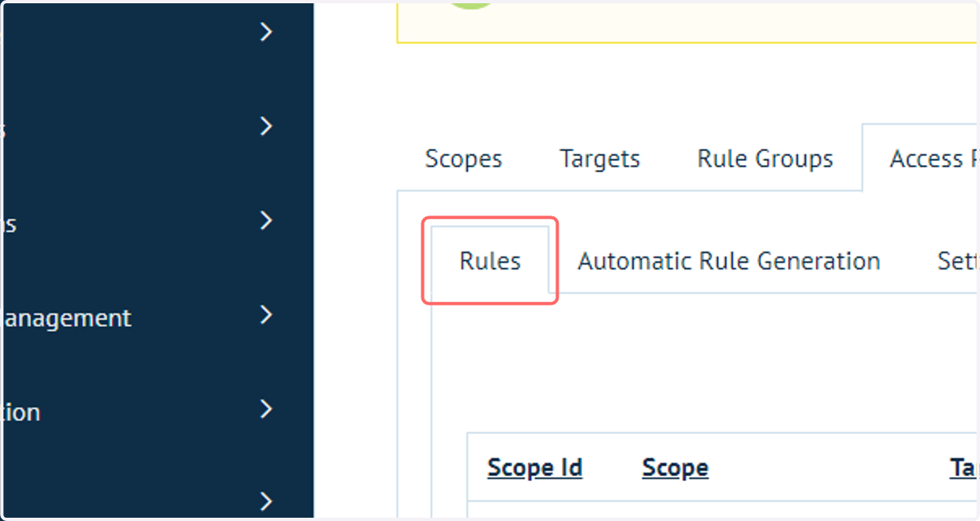Open the Rules sub-tab

[490, 260]
